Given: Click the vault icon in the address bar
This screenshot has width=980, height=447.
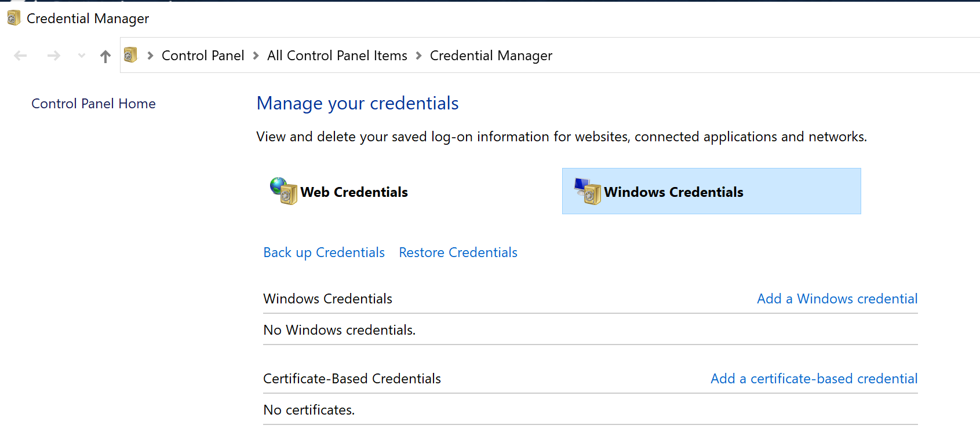Looking at the screenshot, I should click(x=130, y=55).
